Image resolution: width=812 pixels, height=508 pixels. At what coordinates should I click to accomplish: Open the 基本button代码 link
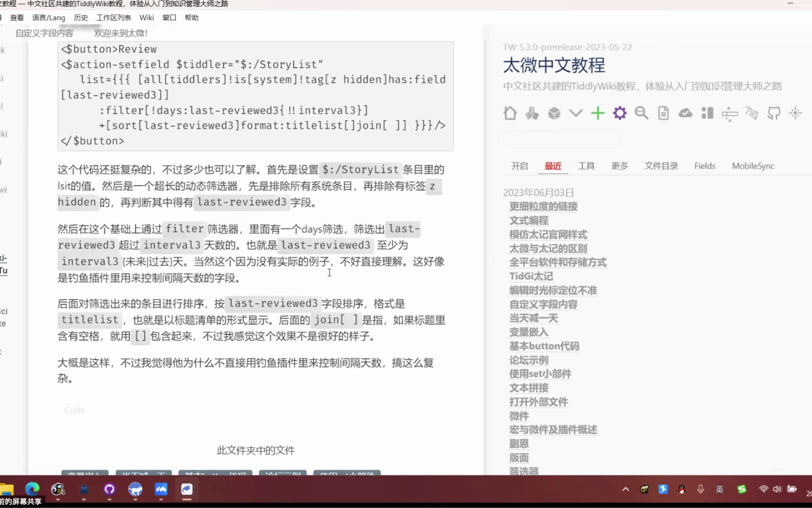(545, 346)
